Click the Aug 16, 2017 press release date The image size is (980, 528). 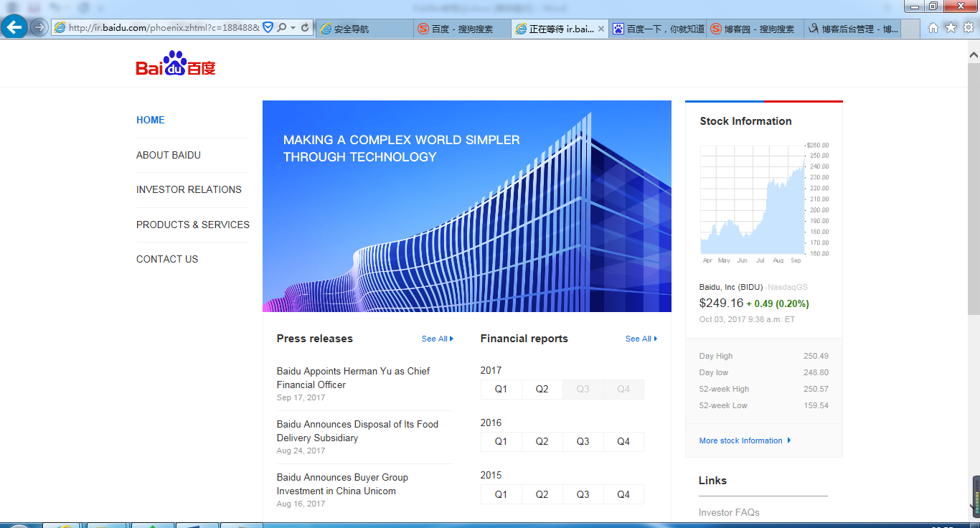301,504
